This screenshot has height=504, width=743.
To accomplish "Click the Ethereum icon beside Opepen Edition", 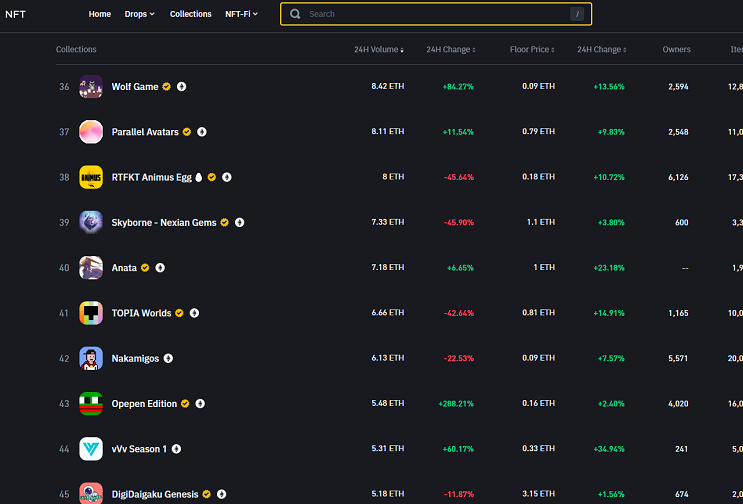I will coord(200,404).
